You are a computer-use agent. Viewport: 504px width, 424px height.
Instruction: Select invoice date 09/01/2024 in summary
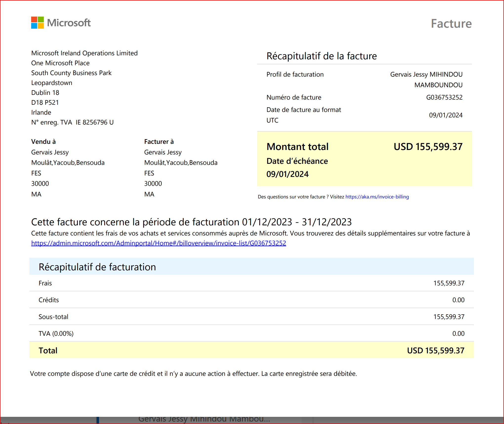coord(446,115)
